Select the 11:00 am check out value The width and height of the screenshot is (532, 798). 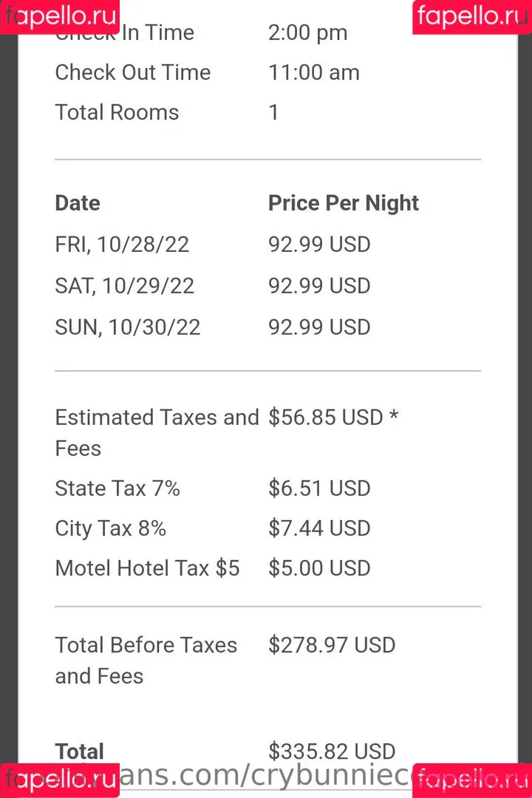(x=313, y=72)
